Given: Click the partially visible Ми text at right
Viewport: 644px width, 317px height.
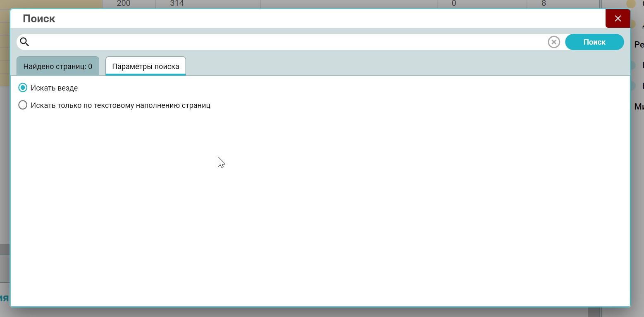Looking at the screenshot, I should 639,107.
